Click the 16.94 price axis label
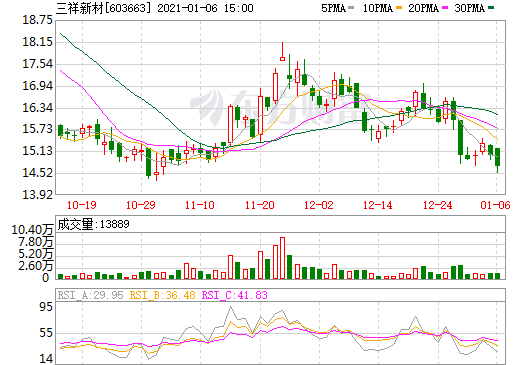 tap(38, 86)
